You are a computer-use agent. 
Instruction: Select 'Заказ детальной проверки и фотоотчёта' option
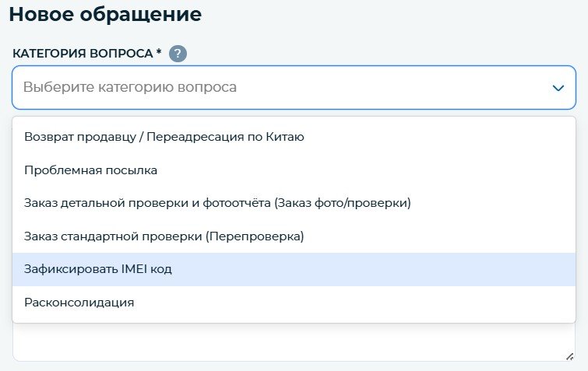[x=294, y=203]
